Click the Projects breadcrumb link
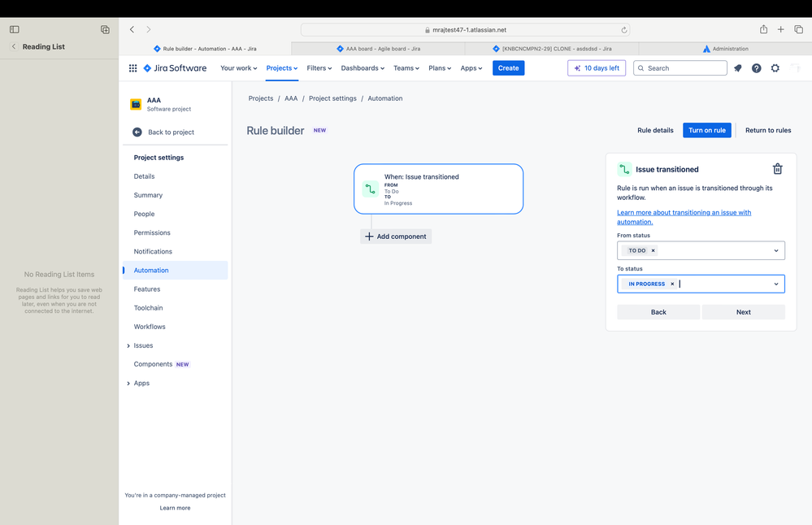The height and width of the screenshot is (525, 812). 260,98
